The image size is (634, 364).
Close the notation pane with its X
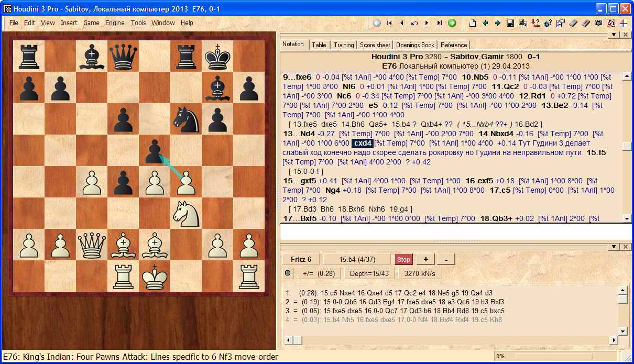[x=625, y=35]
